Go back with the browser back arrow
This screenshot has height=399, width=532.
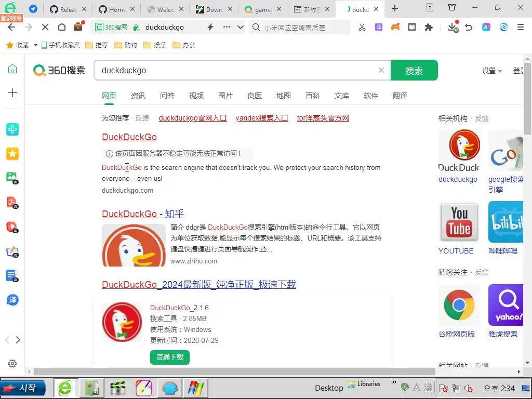pos(11,27)
